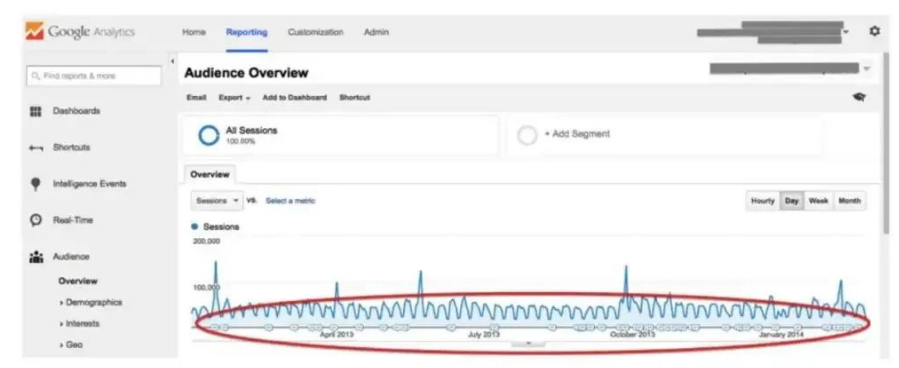Open the Sessions metric dropdown

pos(217,201)
